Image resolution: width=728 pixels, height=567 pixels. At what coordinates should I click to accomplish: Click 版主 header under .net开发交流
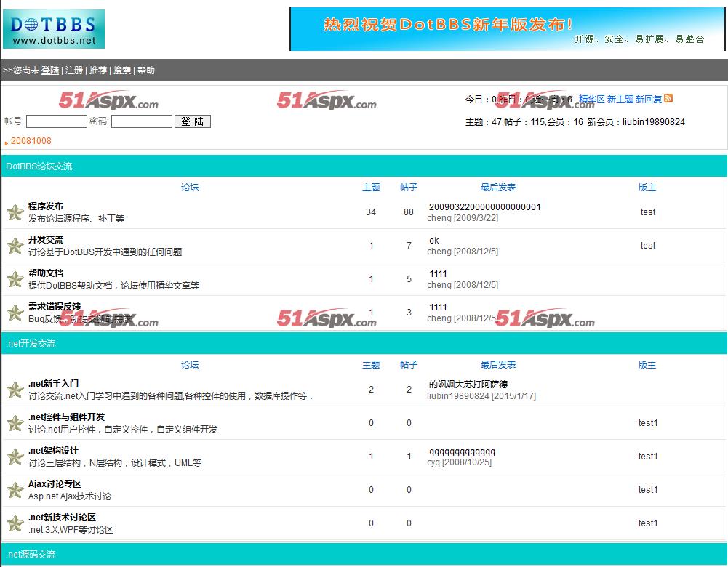(647, 365)
